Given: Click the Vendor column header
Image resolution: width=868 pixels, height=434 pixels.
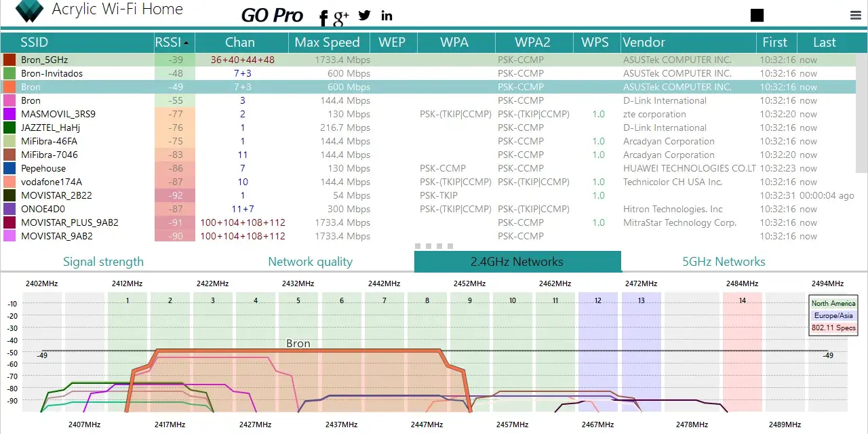Looking at the screenshot, I should click(688, 42).
